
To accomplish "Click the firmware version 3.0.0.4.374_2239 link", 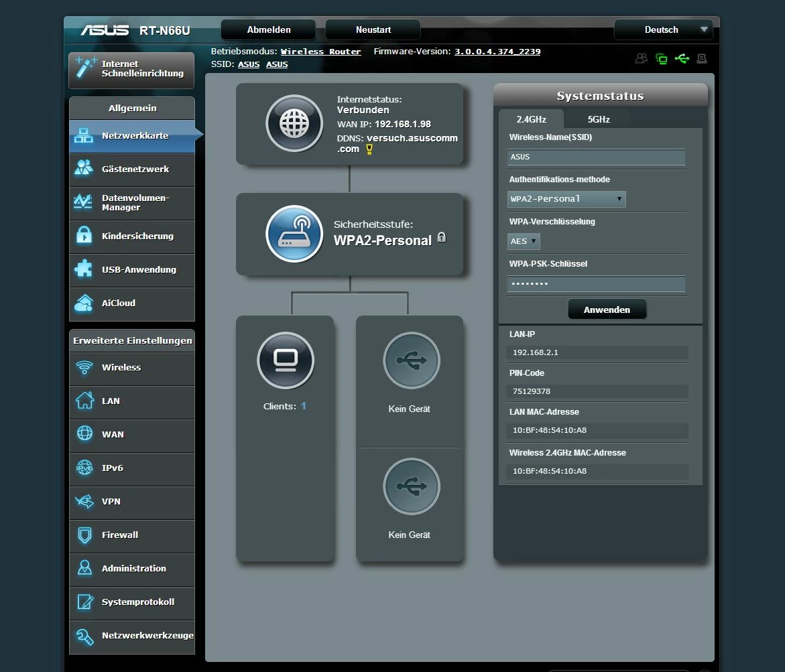I will (497, 52).
